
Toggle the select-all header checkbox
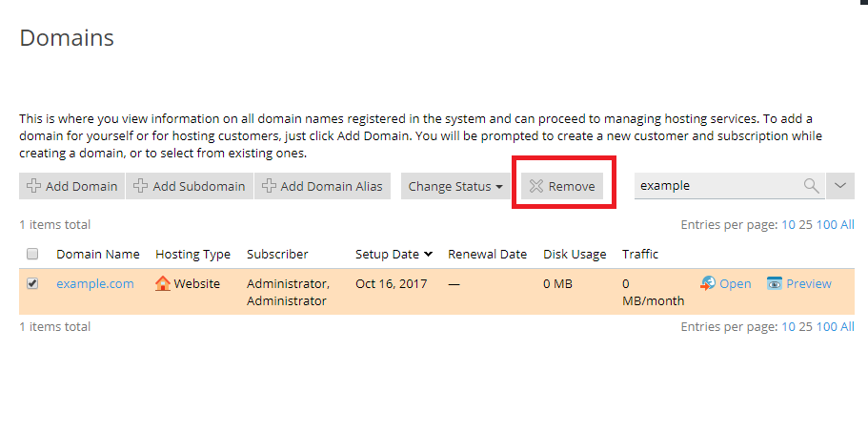pos(32,255)
